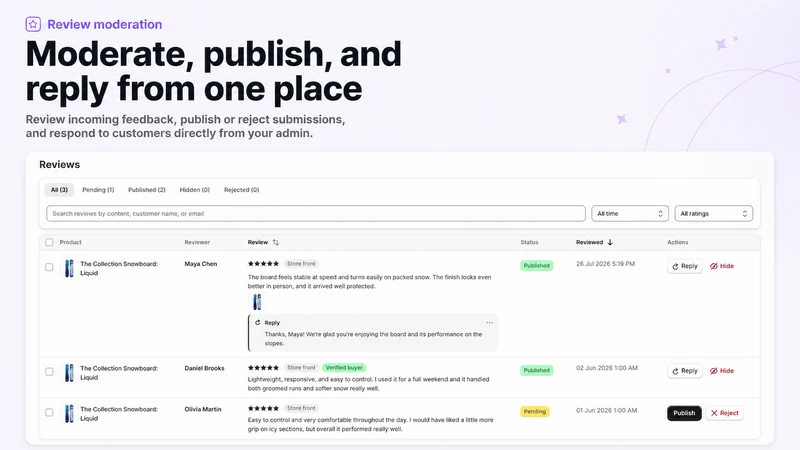Click the Verified buyer badge
800x450 pixels.
click(x=344, y=367)
